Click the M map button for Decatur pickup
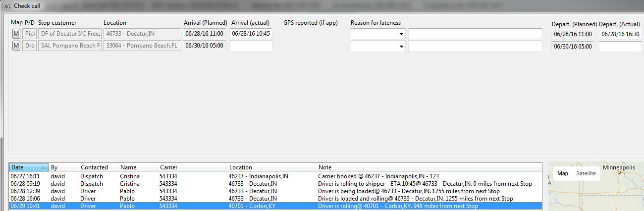The height and width of the screenshot is (211, 644). [16, 34]
